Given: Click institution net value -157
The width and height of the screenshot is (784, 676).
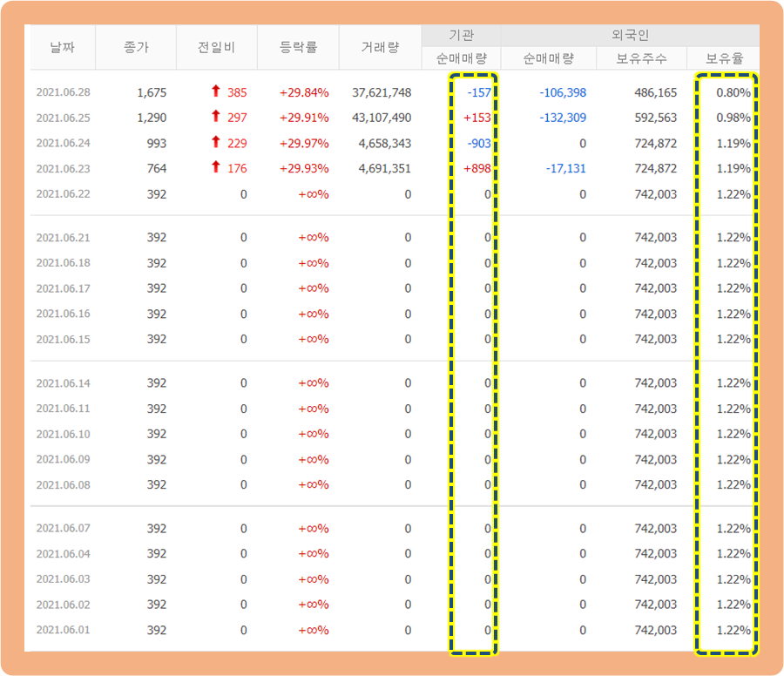Looking at the screenshot, I should pyautogui.click(x=479, y=92).
